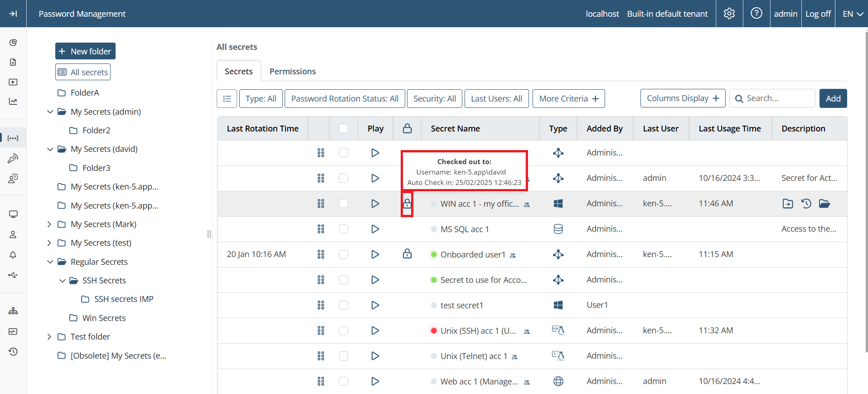Expand the Test folder node
Screen dimensions: 868x394
tap(49, 337)
